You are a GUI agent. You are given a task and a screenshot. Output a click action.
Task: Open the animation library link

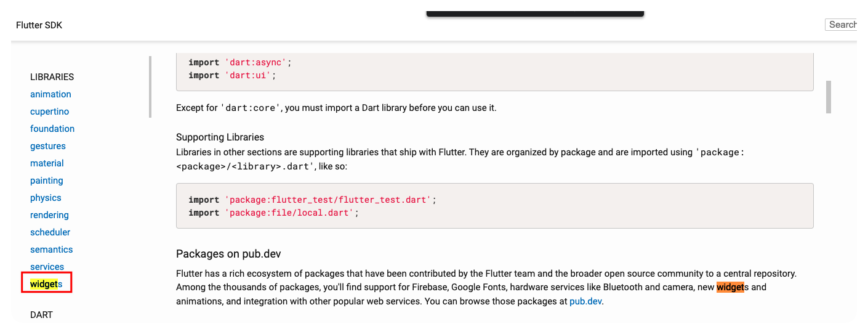click(x=50, y=94)
